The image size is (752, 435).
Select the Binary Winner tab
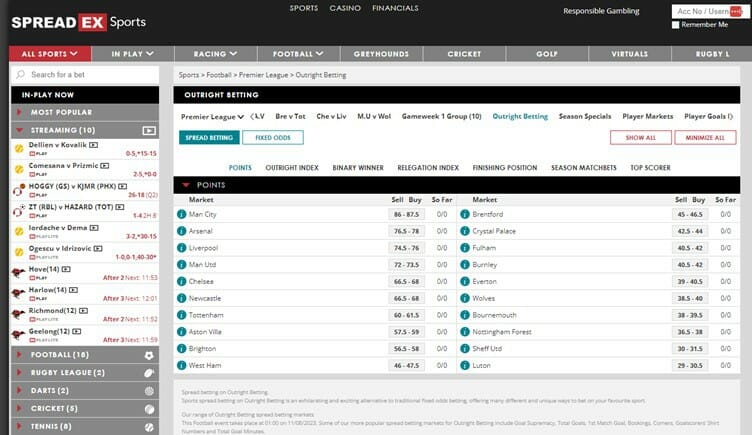click(x=358, y=168)
